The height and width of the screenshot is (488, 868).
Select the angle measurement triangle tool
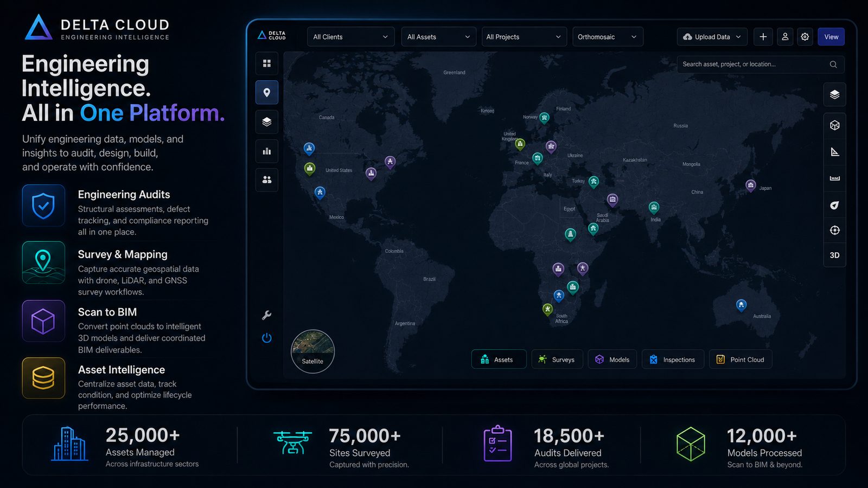(x=834, y=152)
